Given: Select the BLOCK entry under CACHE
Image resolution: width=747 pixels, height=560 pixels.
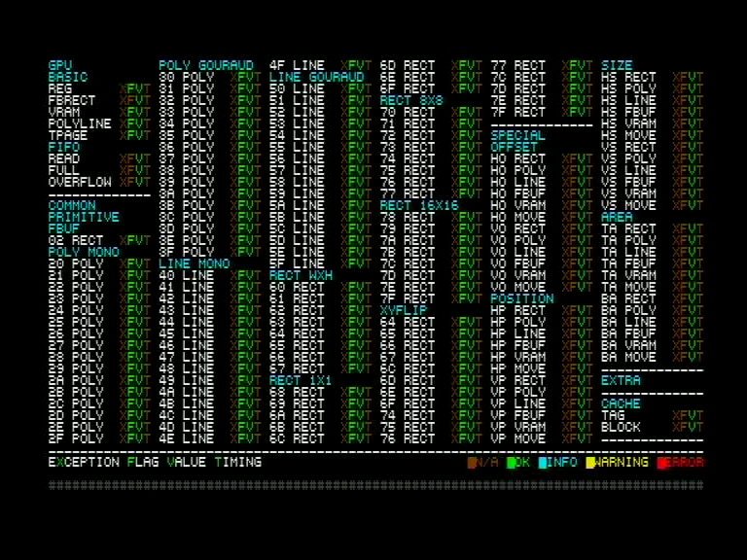Looking at the screenshot, I should point(621,427).
